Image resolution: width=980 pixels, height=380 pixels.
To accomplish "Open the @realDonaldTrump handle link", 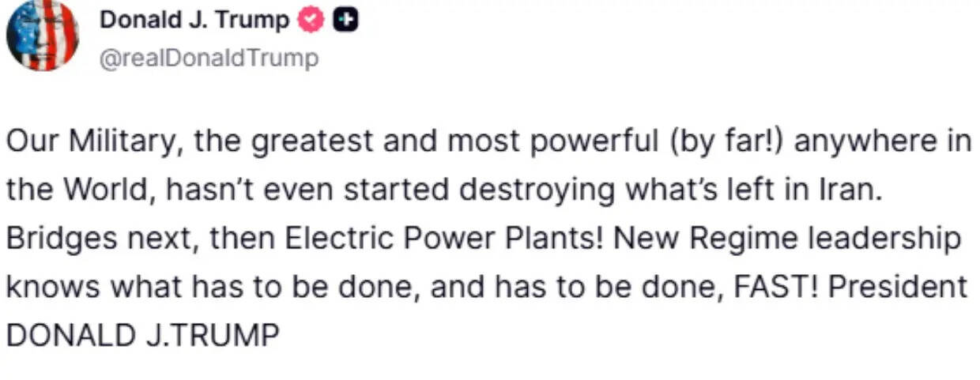I will click(x=209, y=58).
